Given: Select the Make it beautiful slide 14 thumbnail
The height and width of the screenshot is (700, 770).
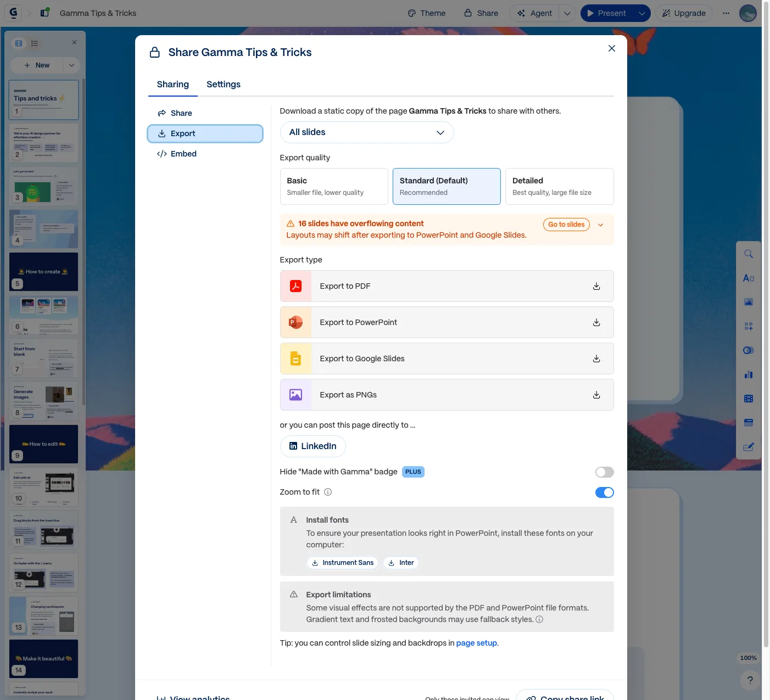Looking at the screenshot, I should tap(43, 659).
